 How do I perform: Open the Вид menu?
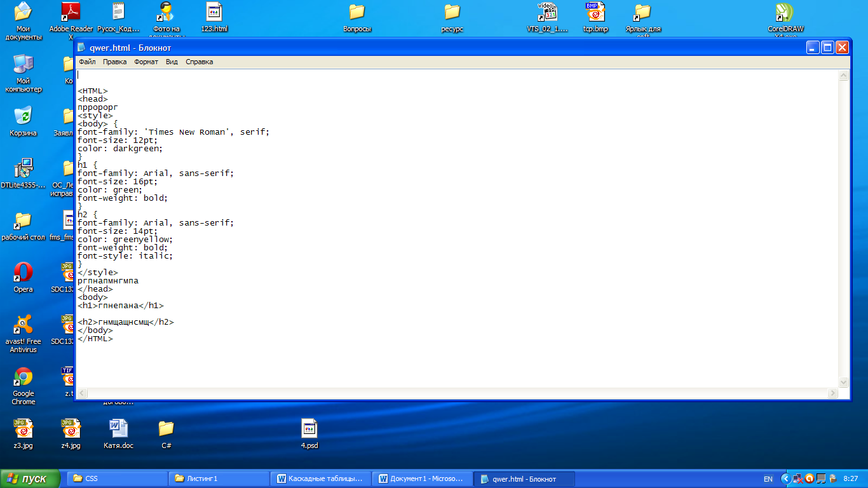[x=172, y=62]
